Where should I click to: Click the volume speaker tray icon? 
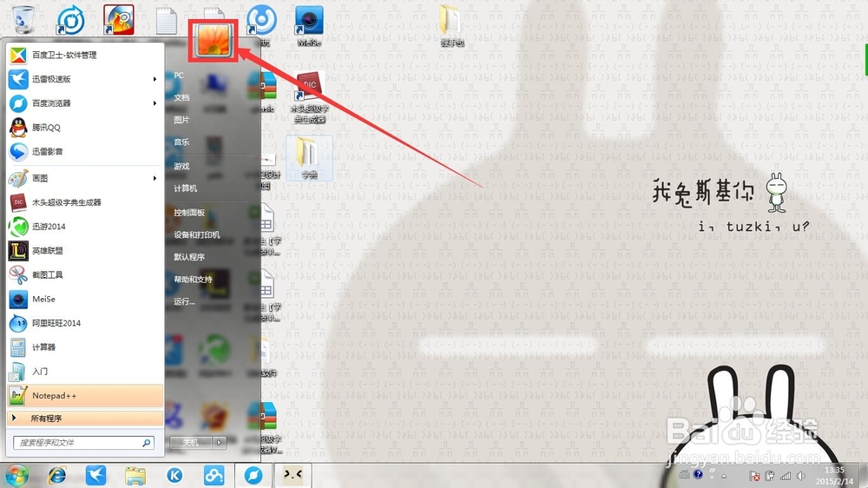800,476
